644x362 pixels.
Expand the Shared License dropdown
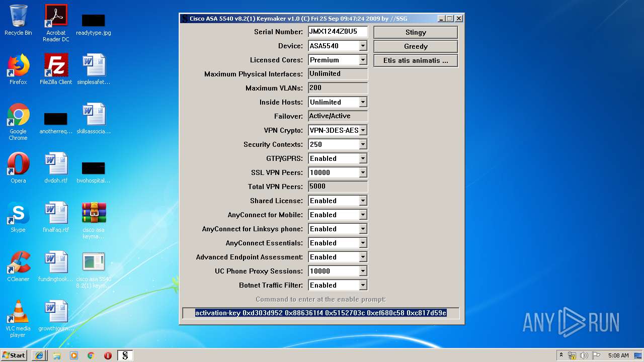click(363, 201)
